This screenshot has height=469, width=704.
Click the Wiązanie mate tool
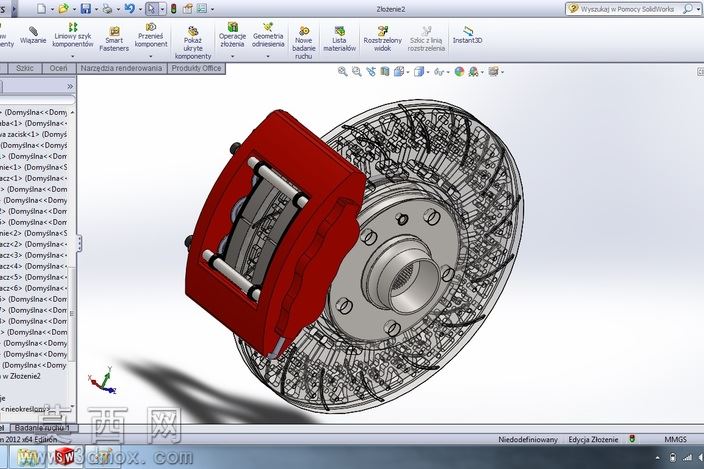[33, 35]
